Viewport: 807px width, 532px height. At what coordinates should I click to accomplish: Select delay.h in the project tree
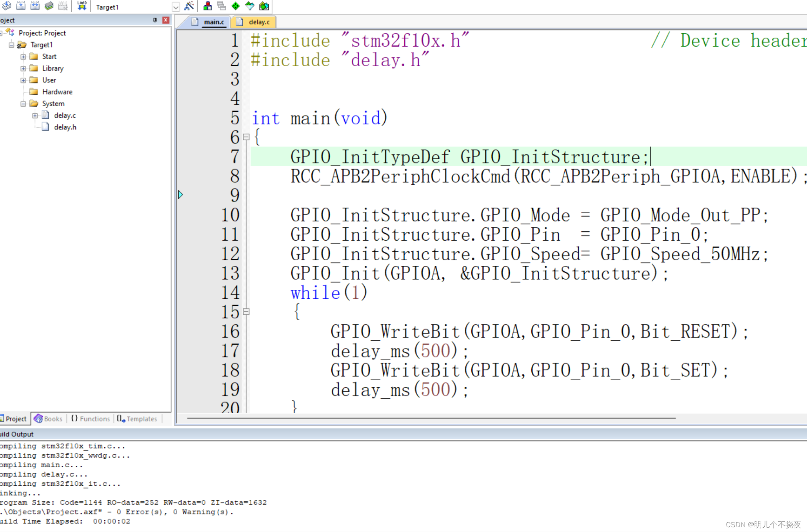click(65, 127)
